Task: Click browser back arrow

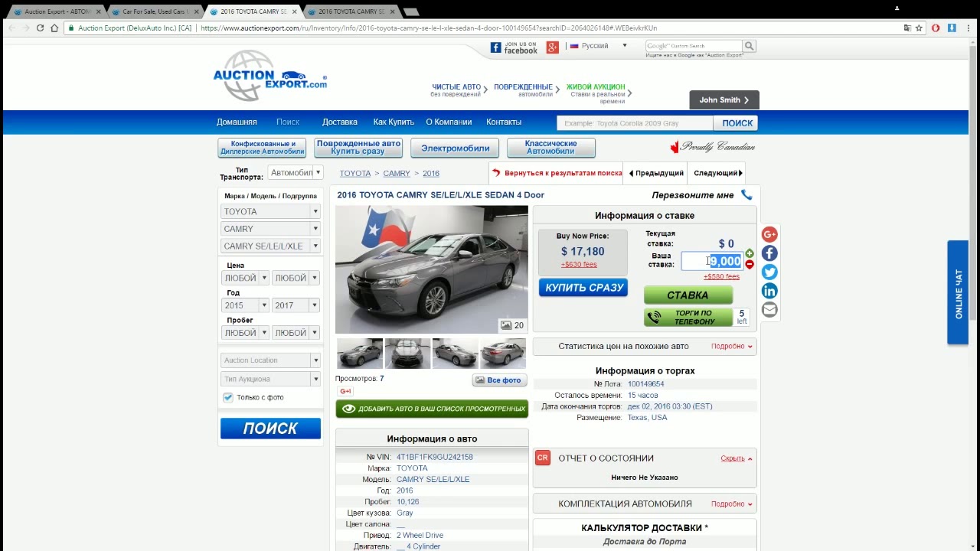Action: [10, 28]
